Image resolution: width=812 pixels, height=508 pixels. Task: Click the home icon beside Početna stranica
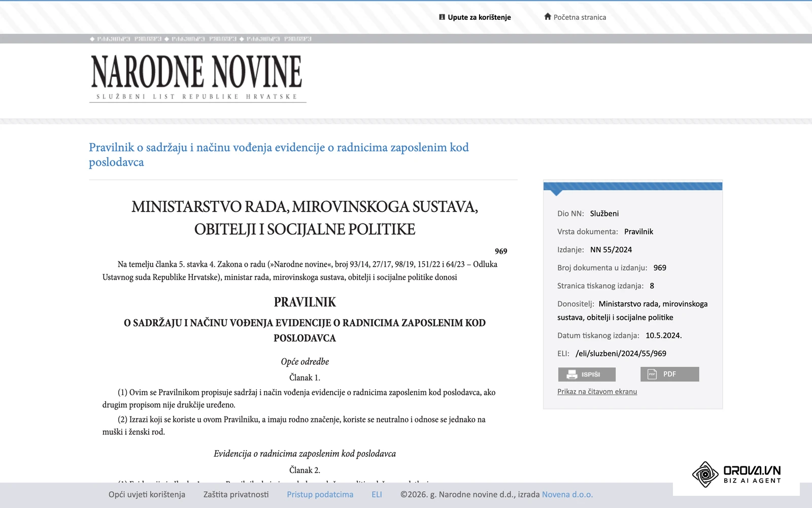tap(548, 16)
